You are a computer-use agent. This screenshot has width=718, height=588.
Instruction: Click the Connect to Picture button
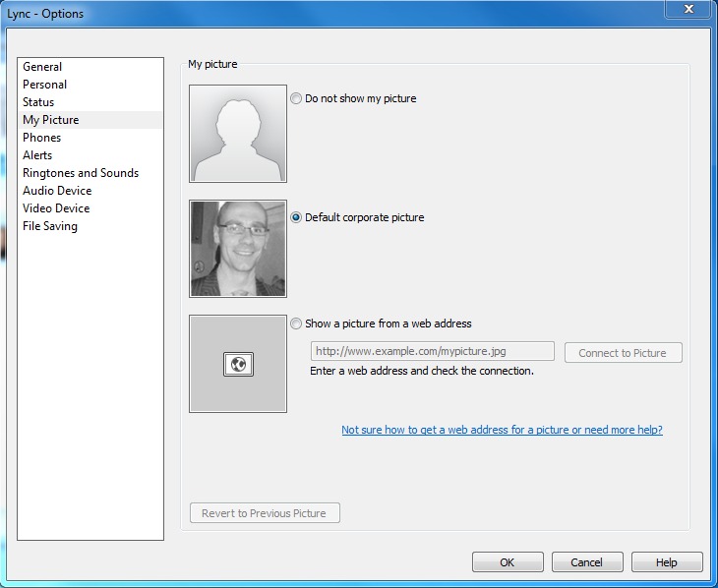(623, 353)
